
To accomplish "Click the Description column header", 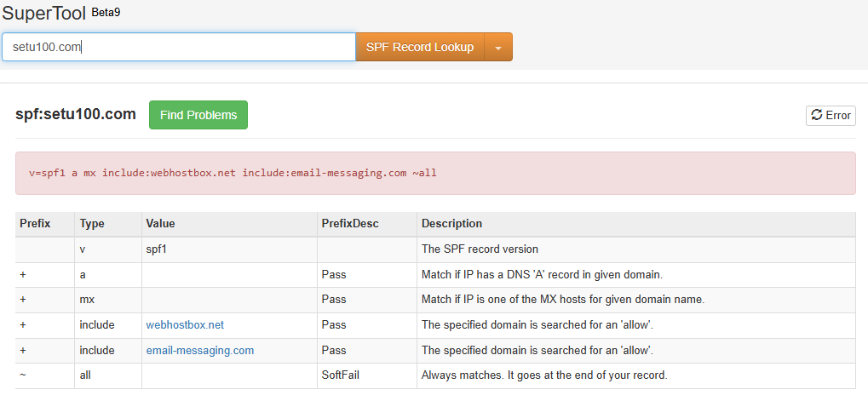I will [451, 224].
